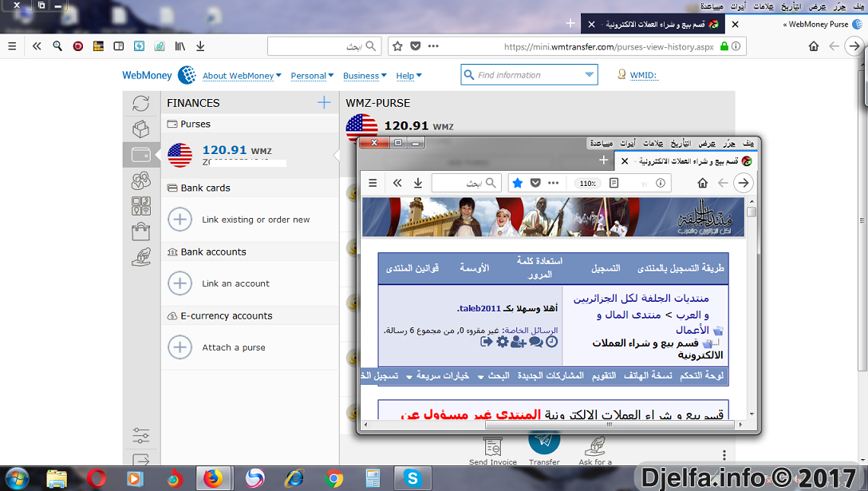Open the التسجيل tab in forum header
Screen dimensions: 868x491
tap(606, 268)
